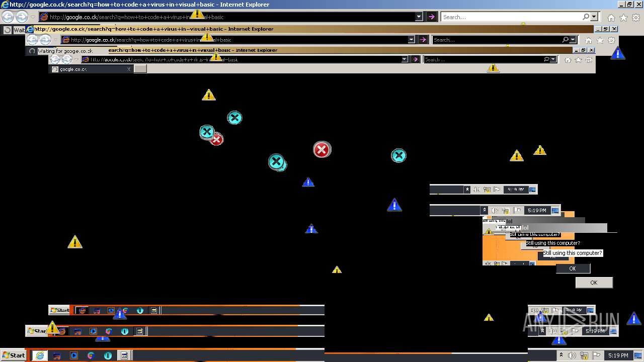
Task: Click the dark OK button behind the frontmost dialog
Action: point(573,268)
